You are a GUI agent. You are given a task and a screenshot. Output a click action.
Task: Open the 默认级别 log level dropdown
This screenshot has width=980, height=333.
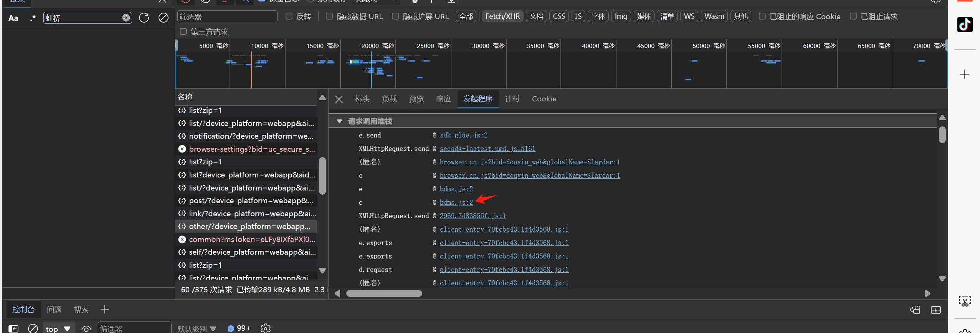pos(197,329)
